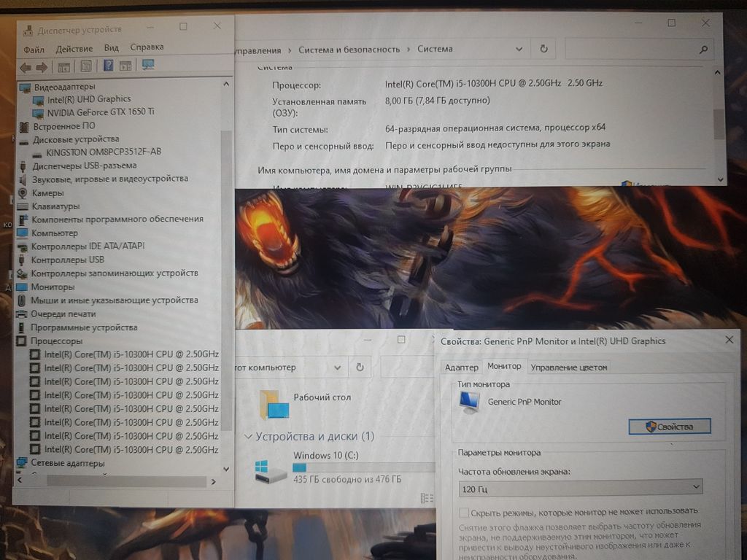
Task: Click the 435 ГБ свободно из 476 ГБ text
Action: click(x=347, y=480)
